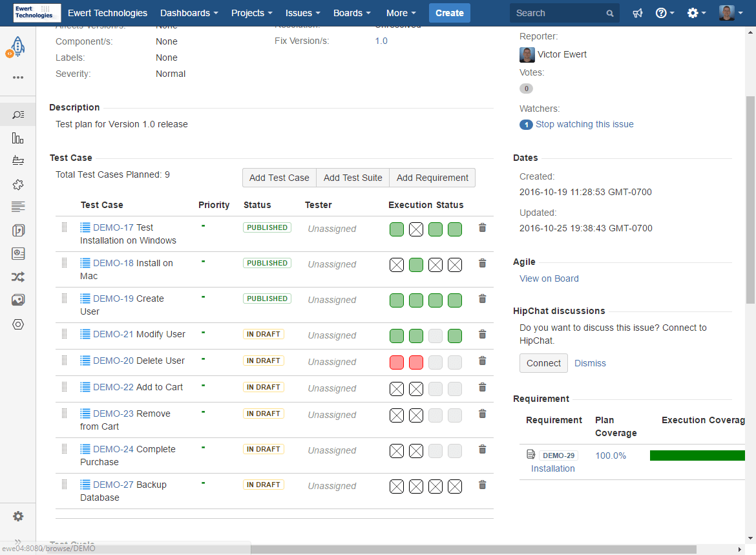Click the HipChat Connect button
Image resolution: width=756 pixels, height=555 pixels.
[x=543, y=363]
